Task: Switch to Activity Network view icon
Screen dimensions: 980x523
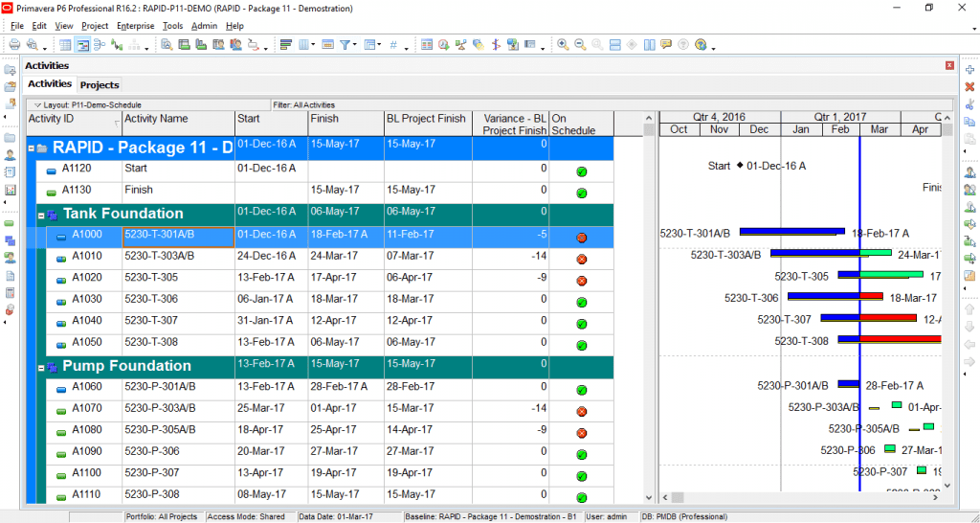Action: coord(100,44)
